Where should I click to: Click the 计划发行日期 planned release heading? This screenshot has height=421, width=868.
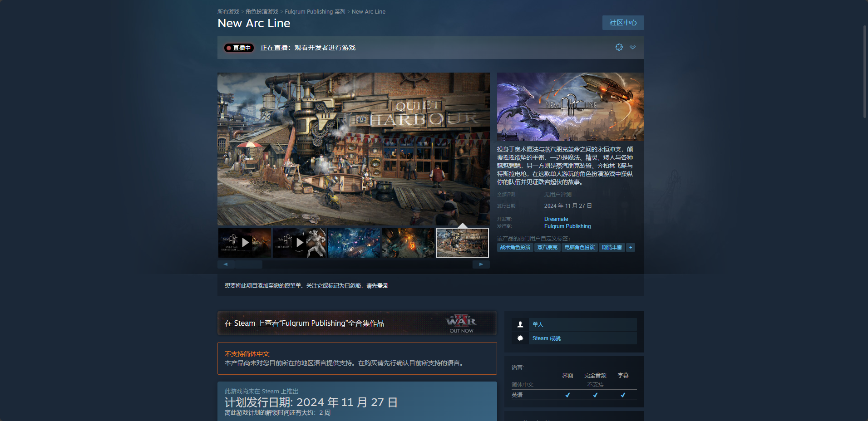click(x=311, y=402)
